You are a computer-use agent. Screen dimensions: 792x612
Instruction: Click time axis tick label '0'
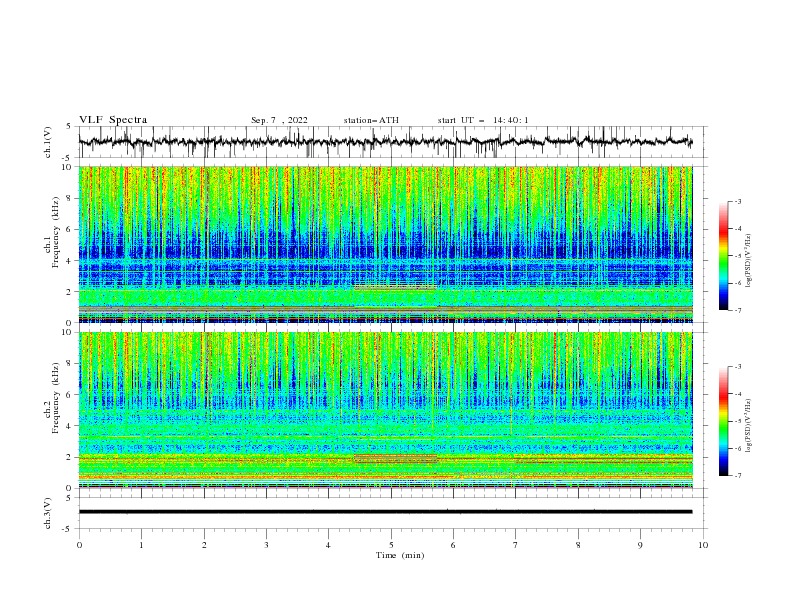[79, 545]
